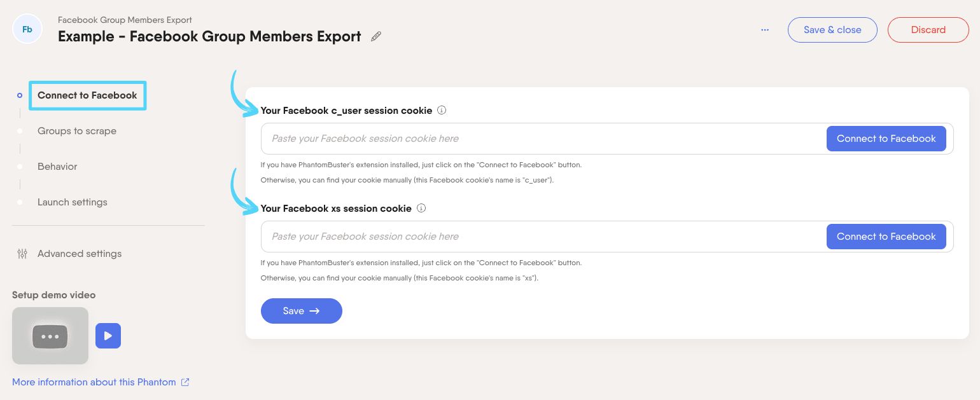
Task: Open More information about this Phantom
Action: (94, 382)
